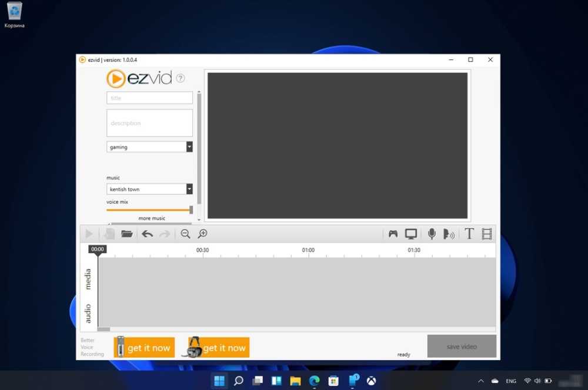This screenshot has height=390, width=588.
Task: Click the description text box
Action: click(x=149, y=123)
